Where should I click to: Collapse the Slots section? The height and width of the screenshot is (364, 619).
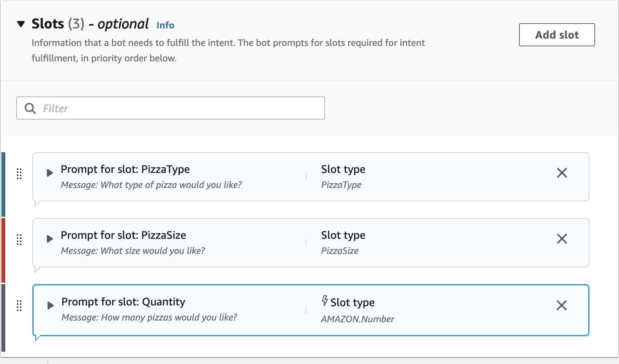click(x=21, y=24)
